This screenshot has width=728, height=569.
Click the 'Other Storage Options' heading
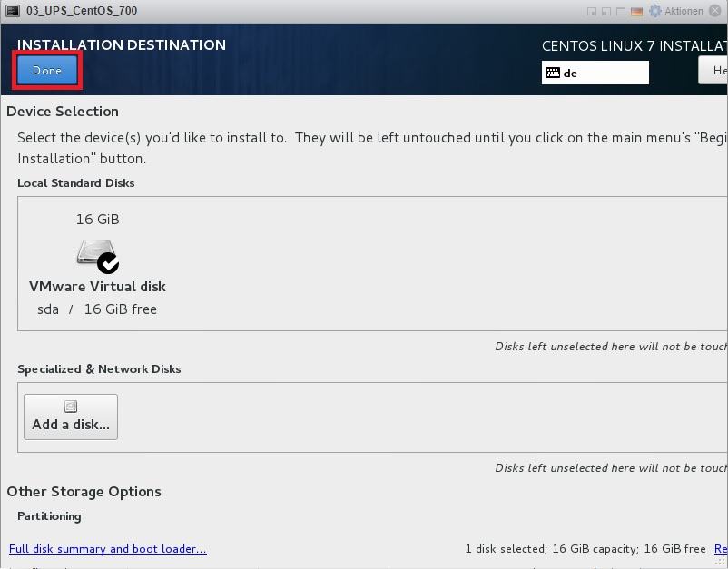84,492
